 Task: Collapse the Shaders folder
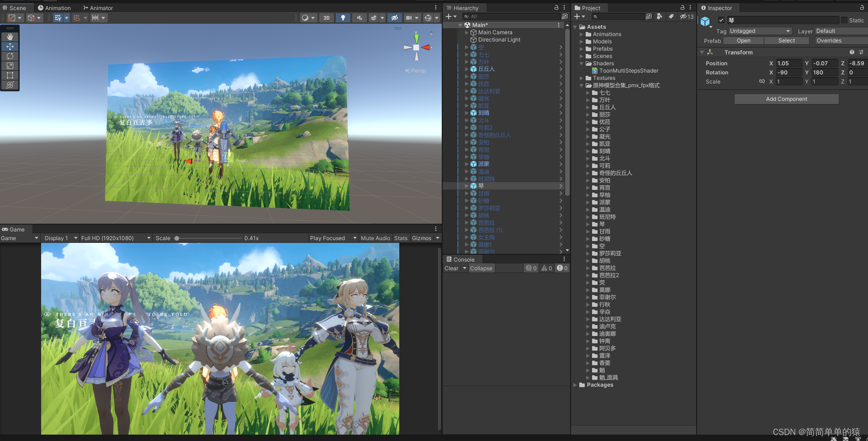[582, 63]
